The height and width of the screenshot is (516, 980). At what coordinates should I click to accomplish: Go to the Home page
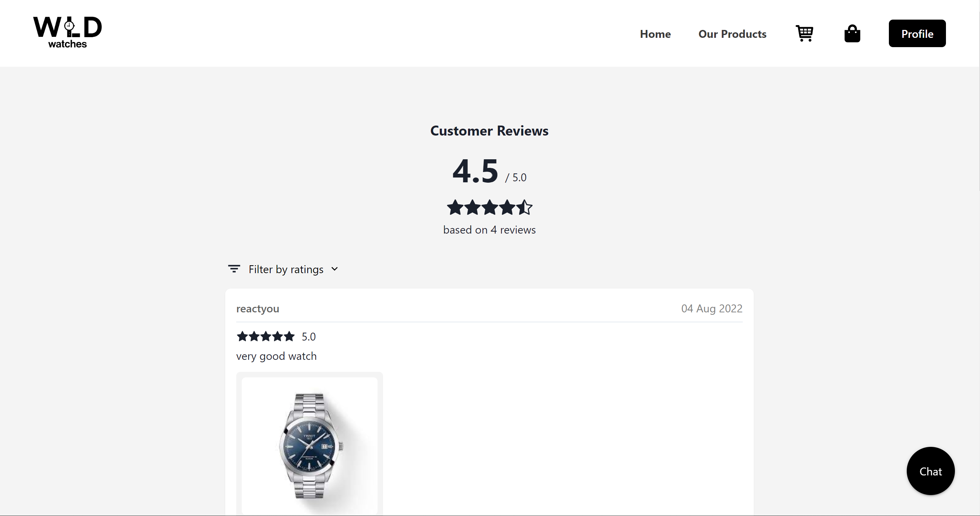[655, 34]
